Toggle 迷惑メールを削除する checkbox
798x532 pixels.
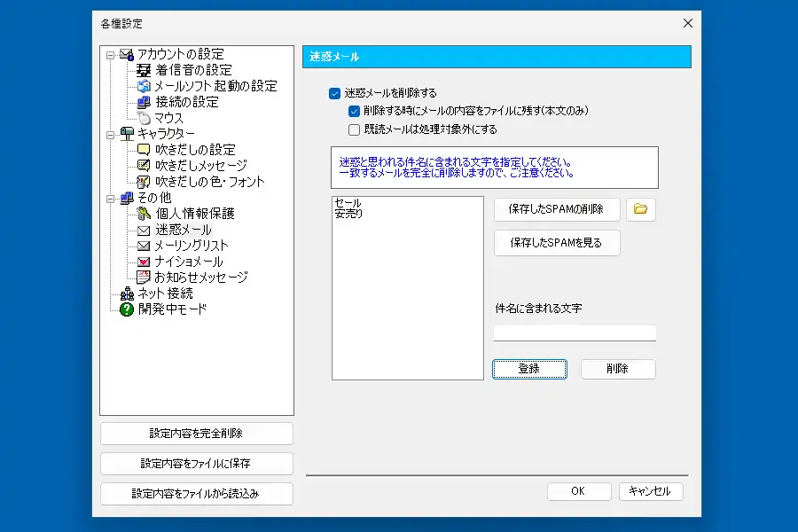click(334, 93)
